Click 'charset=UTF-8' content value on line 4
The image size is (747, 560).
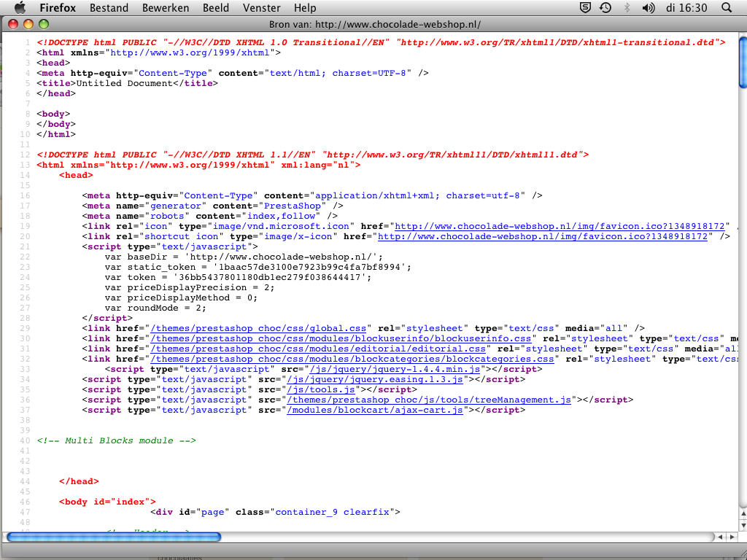coord(369,73)
